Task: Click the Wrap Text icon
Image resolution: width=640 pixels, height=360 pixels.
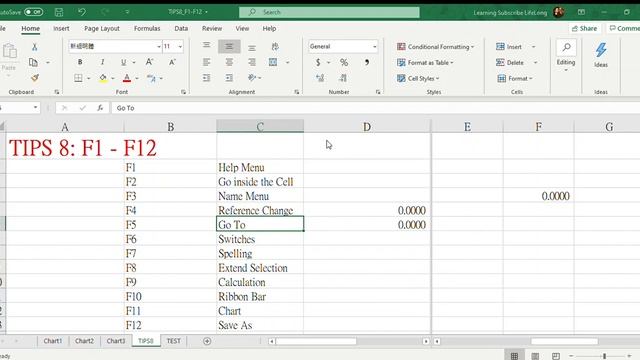Action: click(x=275, y=47)
